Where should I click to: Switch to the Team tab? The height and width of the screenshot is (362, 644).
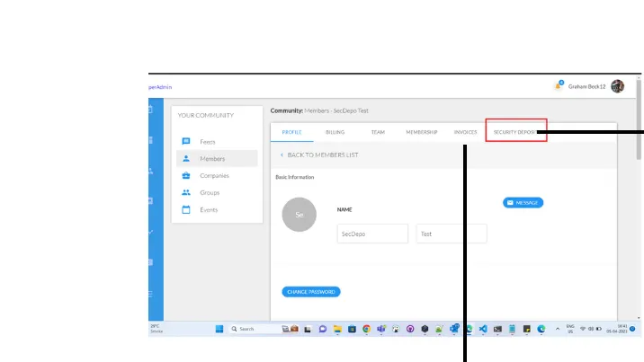tap(378, 132)
